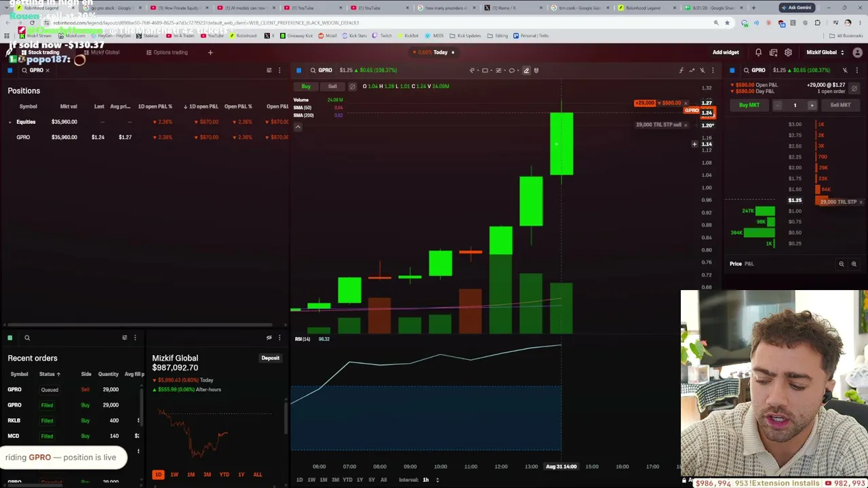Screen dimensions: 868x488
Task: Open the settings gear in header
Action: (x=788, y=52)
